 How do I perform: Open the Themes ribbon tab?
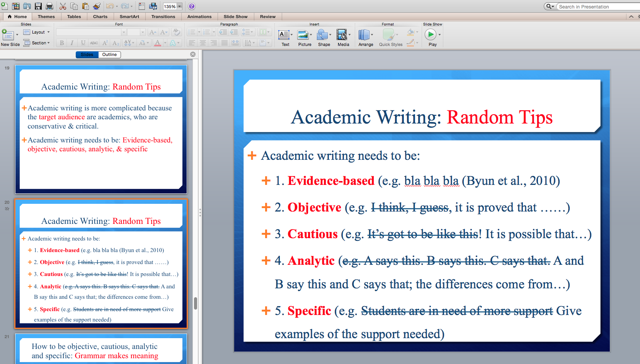pyautogui.click(x=46, y=17)
